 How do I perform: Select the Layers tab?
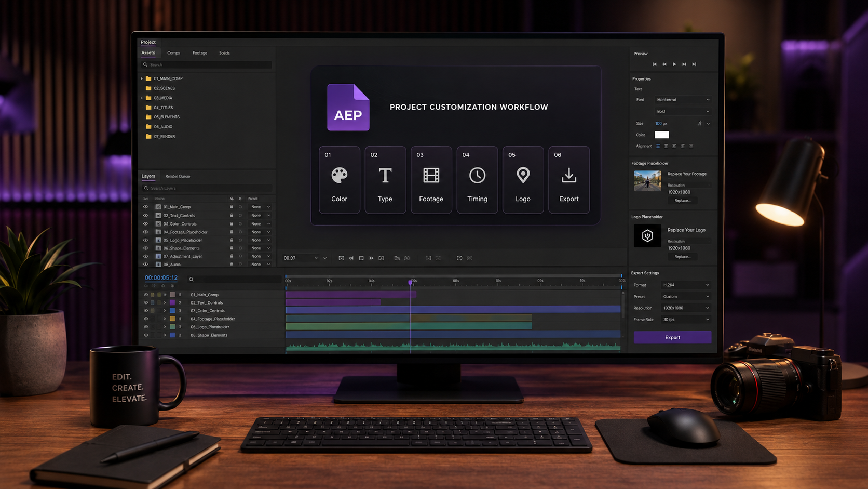pos(148,176)
